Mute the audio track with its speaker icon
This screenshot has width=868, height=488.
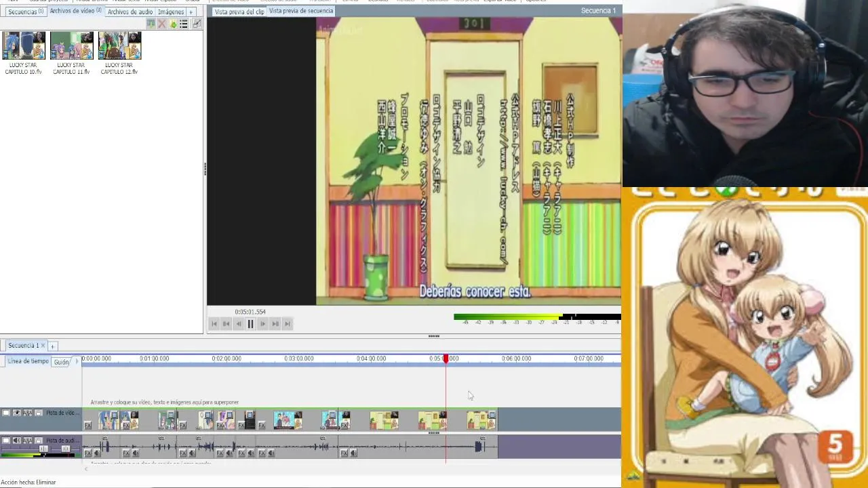[x=17, y=441]
